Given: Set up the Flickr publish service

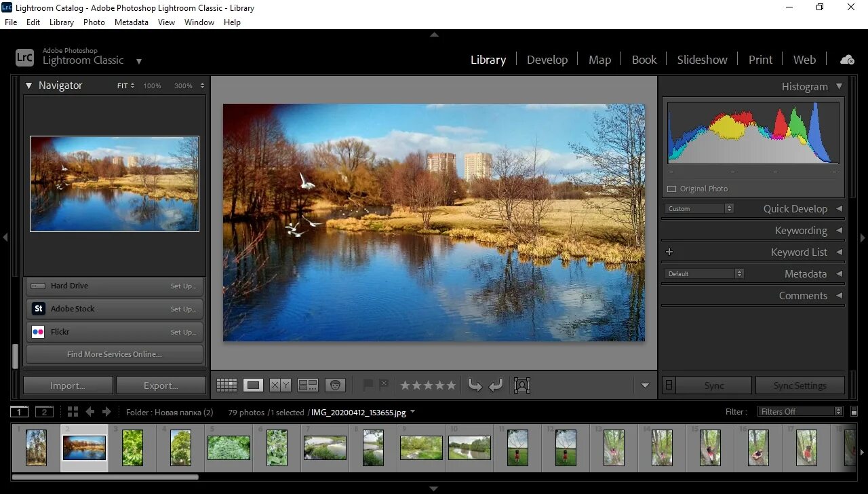Looking at the screenshot, I should (x=183, y=332).
